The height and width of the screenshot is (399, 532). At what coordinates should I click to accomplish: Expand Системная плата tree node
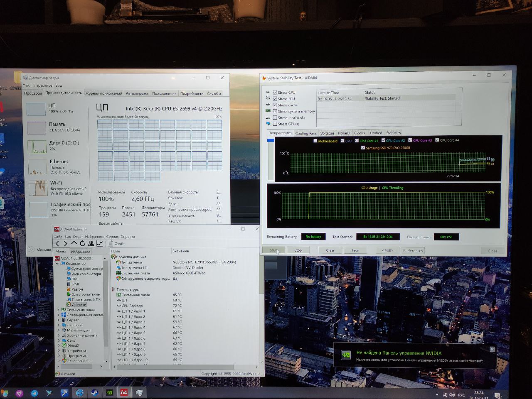(58, 310)
